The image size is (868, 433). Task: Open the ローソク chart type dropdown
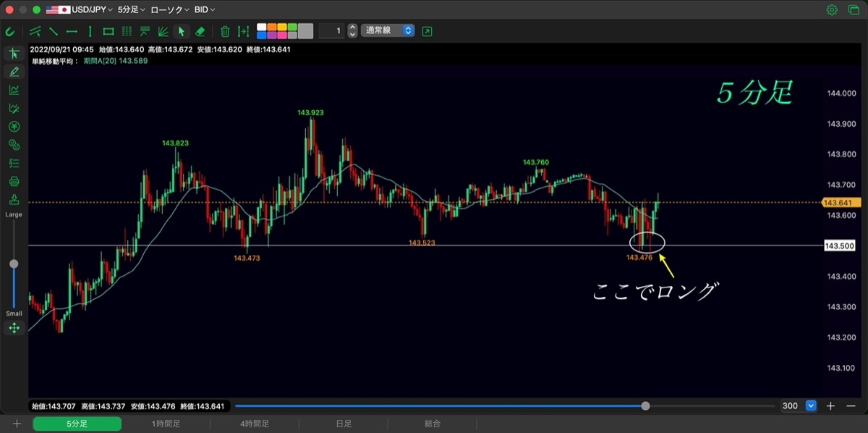pos(170,10)
